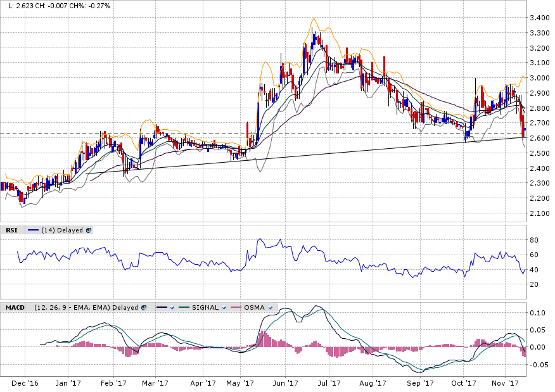Viewport: 555px width, 392px height.
Task: Click the SIGNAL legend label
Action: click(206, 307)
